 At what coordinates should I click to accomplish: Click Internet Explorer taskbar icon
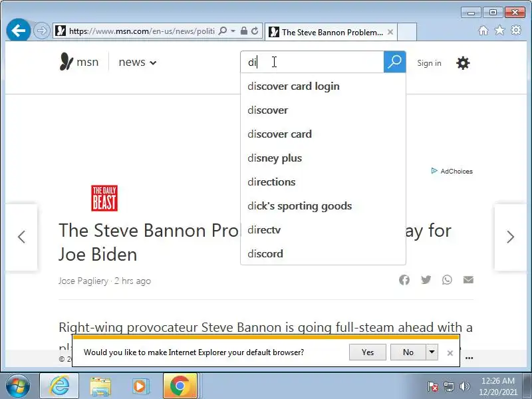click(x=59, y=386)
